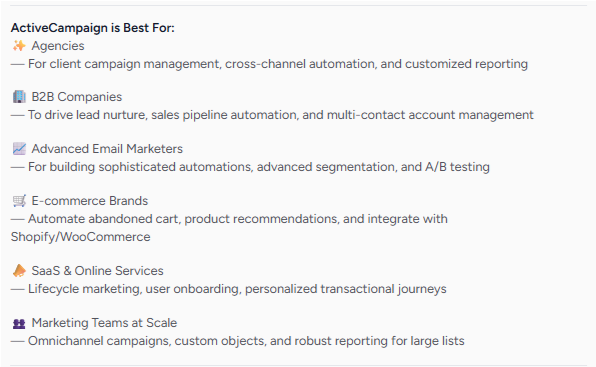Click the 'E-commerce Brands' label
Viewport: 596px width, 367px height.
[90, 201]
